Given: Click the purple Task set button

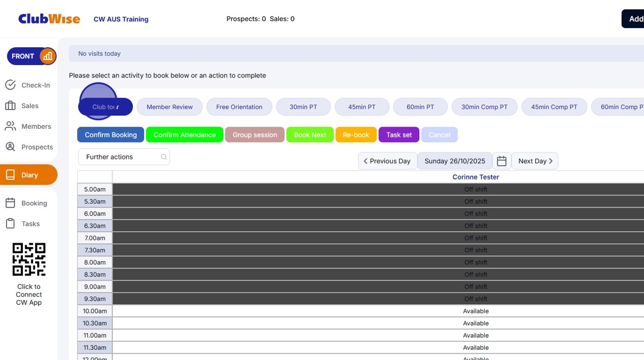Looking at the screenshot, I should [399, 135].
